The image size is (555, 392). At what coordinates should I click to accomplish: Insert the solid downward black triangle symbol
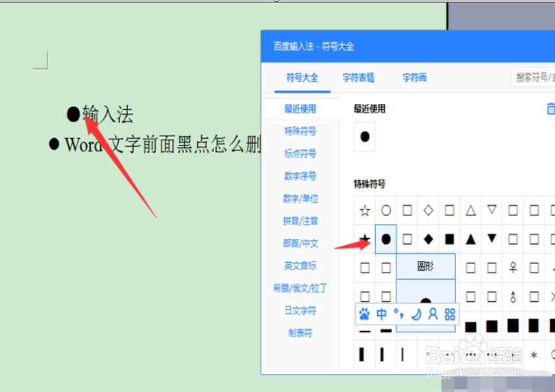coord(491,239)
